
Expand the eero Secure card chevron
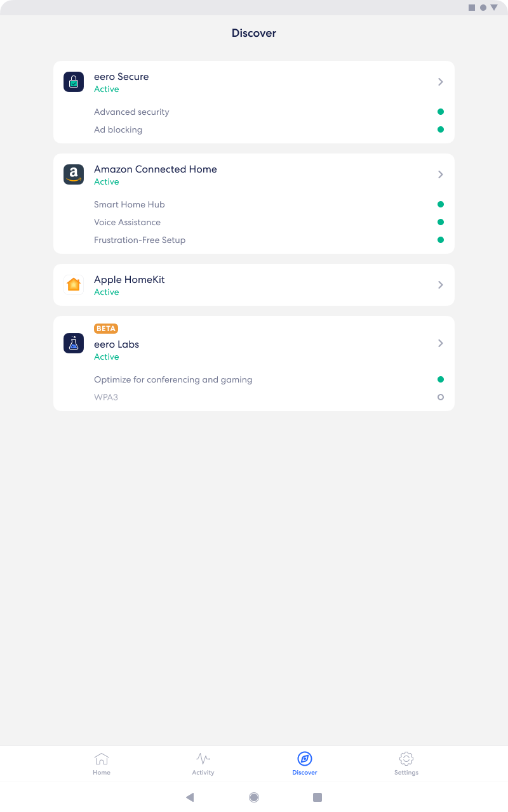441,82
